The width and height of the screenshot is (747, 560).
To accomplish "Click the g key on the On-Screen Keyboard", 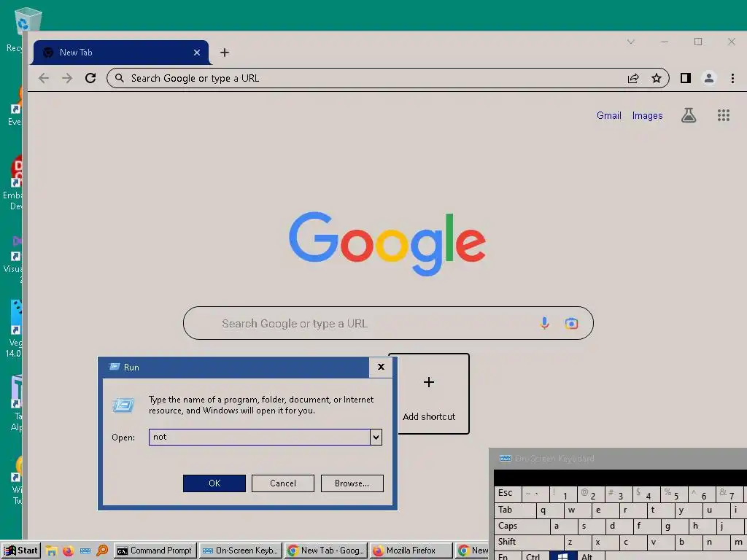I will (x=675, y=526).
